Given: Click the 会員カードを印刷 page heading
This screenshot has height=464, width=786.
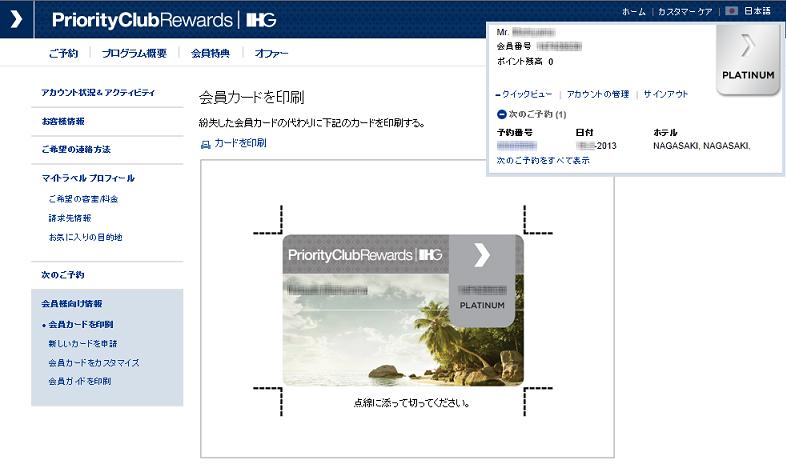Looking at the screenshot, I should (252, 97).
